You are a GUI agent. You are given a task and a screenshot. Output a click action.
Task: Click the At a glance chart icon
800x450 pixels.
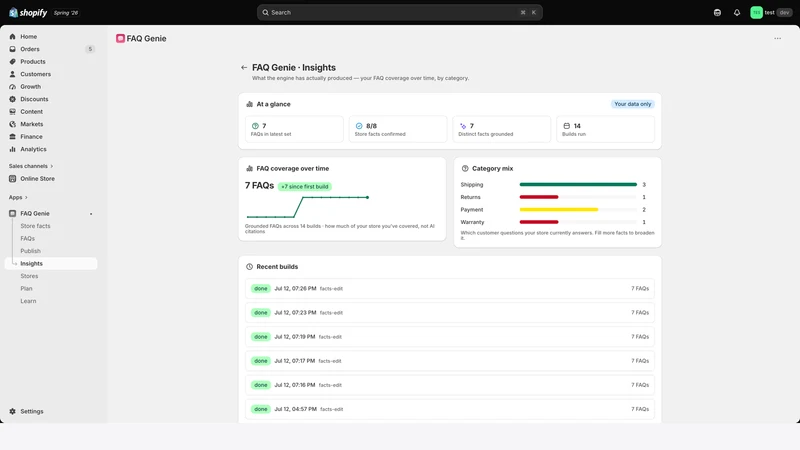click(x=249, y=104)
